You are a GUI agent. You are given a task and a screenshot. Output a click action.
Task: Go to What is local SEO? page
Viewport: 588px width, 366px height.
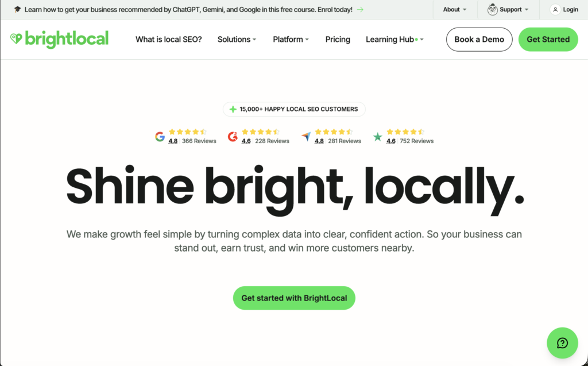click(x=169, y=40)
